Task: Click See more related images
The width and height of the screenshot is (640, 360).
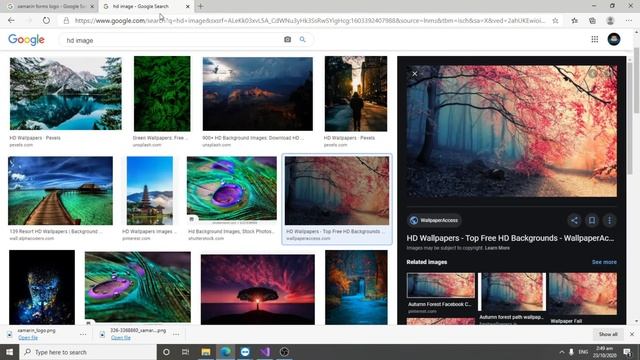Action: [x=604, y=262]
